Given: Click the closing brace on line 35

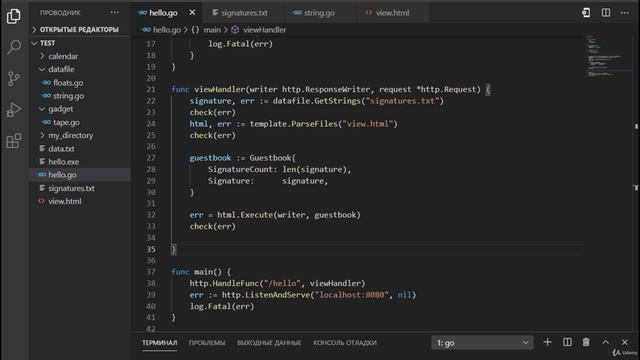Looking at the screenshot, I should (x=173, y=249).
